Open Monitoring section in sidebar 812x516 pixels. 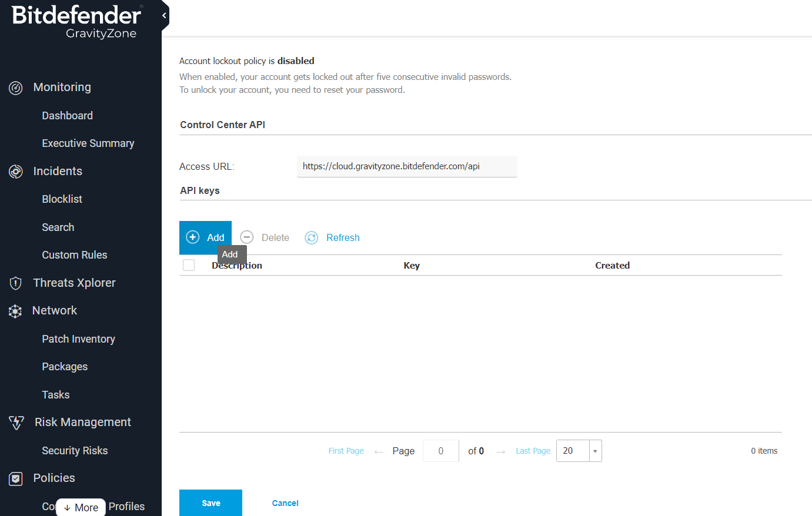[62, 87]
